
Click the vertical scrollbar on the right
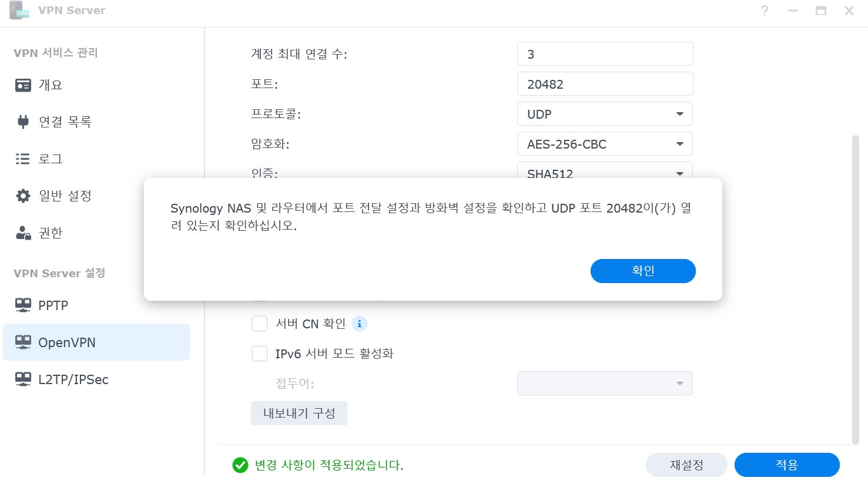[x=856, y=290]
